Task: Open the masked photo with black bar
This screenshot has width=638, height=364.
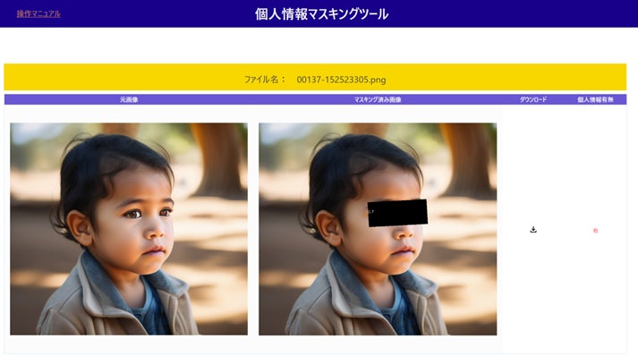Action: click(378, 229)
